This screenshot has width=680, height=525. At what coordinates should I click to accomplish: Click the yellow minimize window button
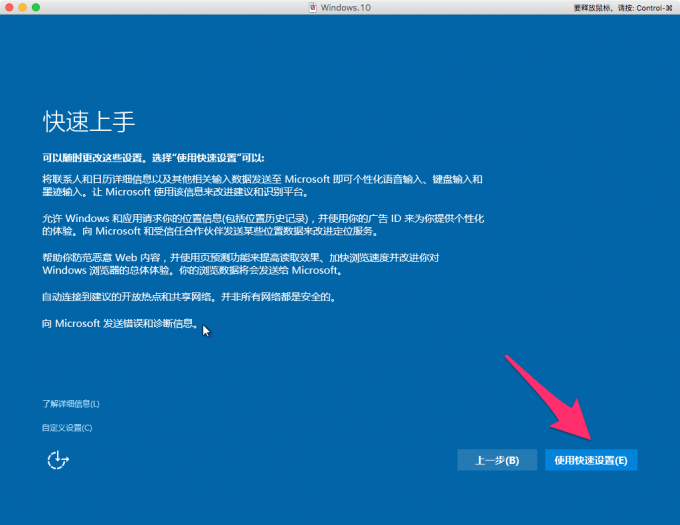pos(23,7)
